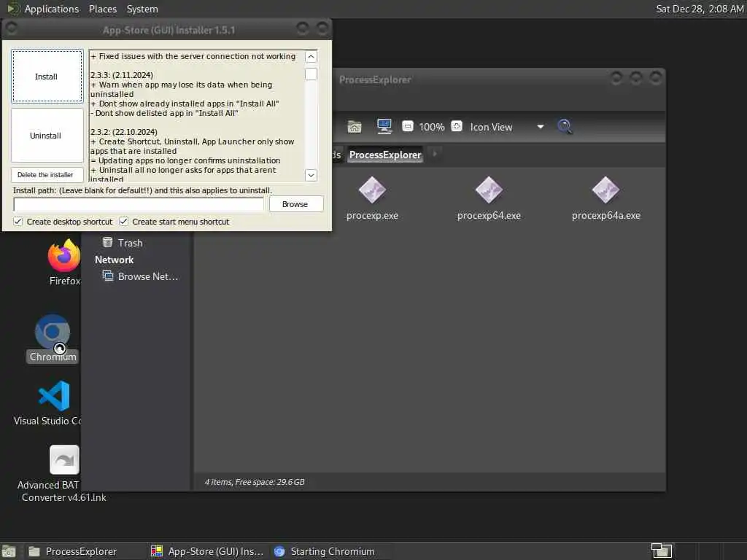747x560 pixels.
Task: Focus the install path text field
Action: coord(139,204)
